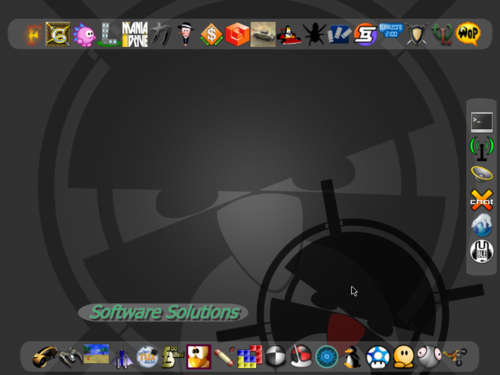The width and height of the screenshot is (500, 375).
Task: Launch the colored blocks puzzle game
Action: pyautogui.click(x=250, y=357)
